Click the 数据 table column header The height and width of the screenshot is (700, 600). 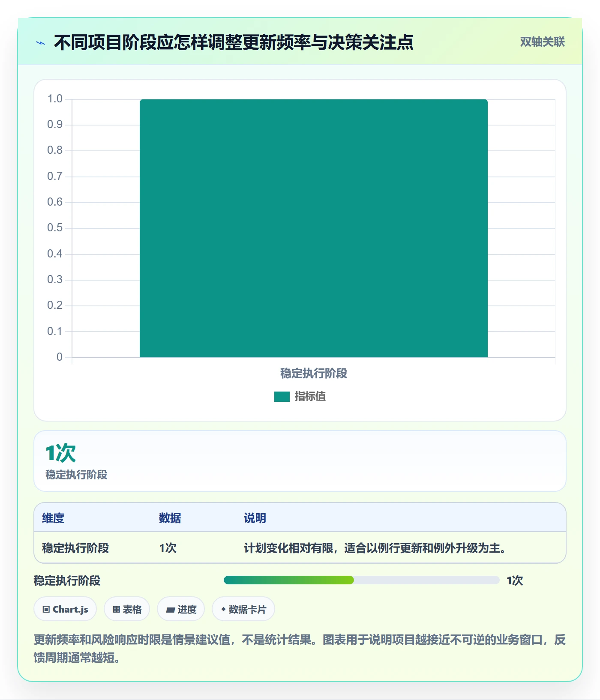[x=170, y=518]
